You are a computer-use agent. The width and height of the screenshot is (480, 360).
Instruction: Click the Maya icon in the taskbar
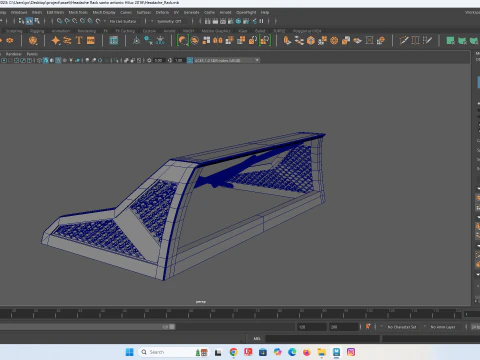pyautogui.click(x=336, y=352)
